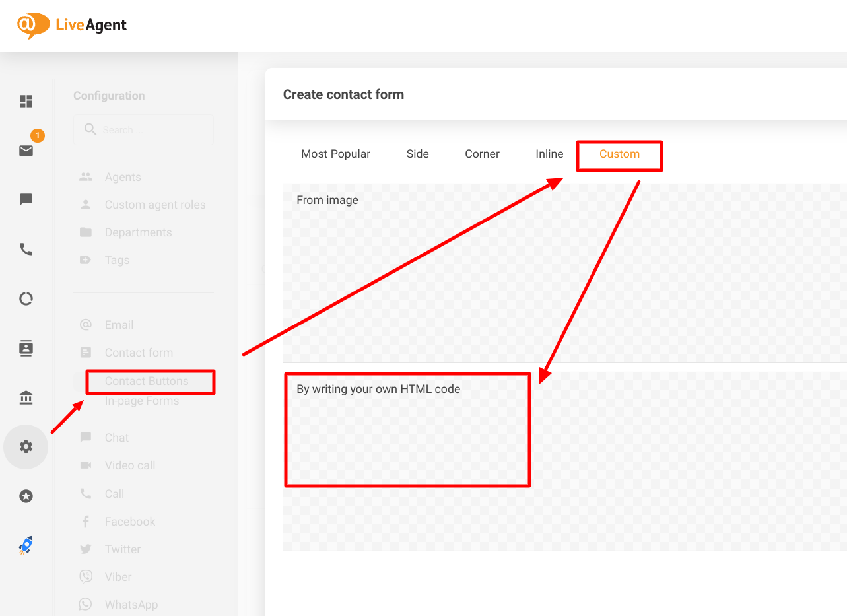Screen dimensions: 847x616
Task: Switch to the Corner tab
Action: tap(482, 153)
